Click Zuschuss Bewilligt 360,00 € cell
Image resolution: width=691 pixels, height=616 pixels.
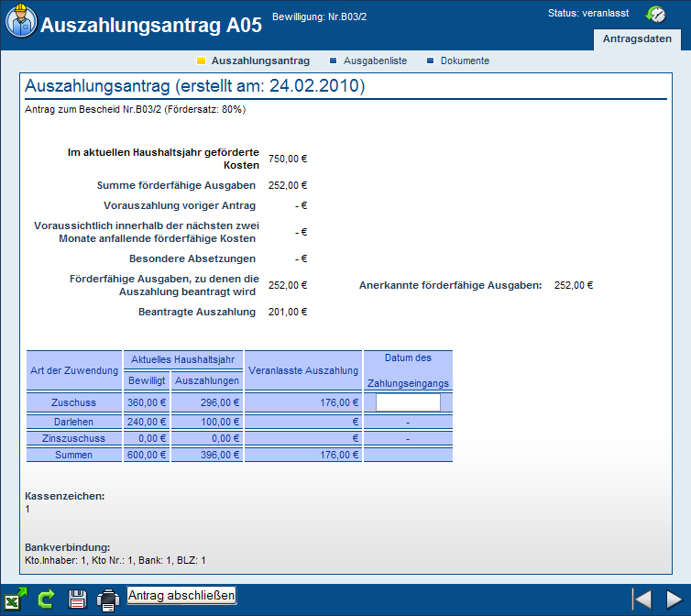point(147,402)
